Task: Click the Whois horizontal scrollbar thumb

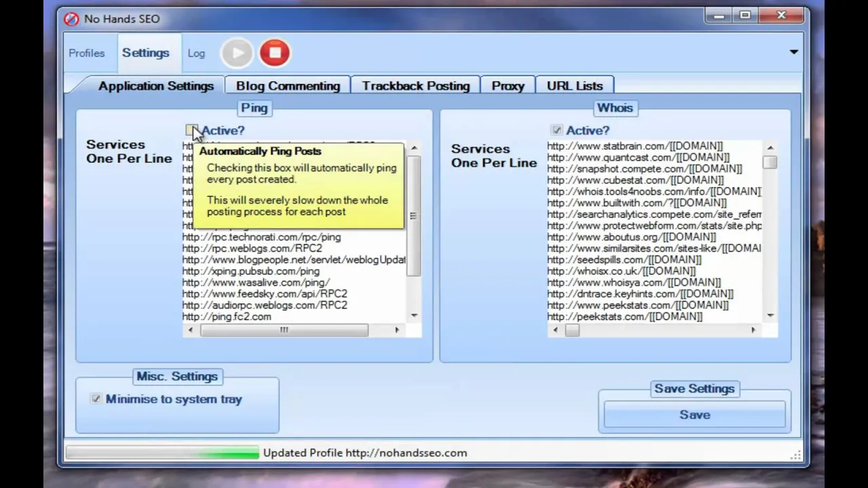Action: pos(572,330)
